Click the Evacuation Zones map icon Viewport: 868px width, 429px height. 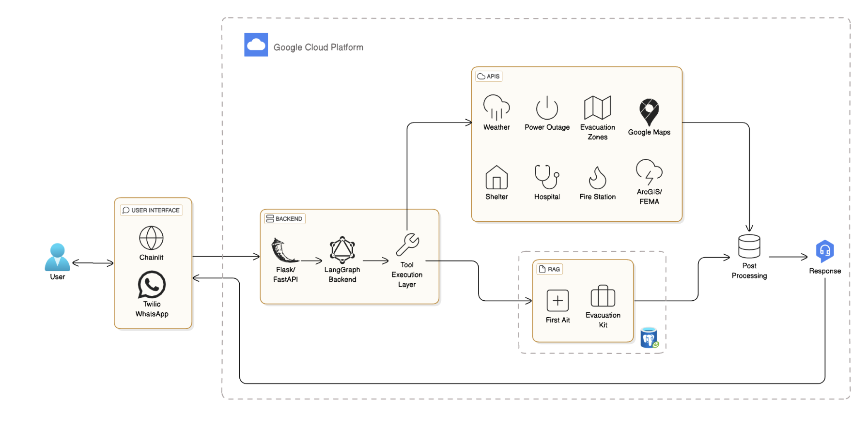click(597, 107)
